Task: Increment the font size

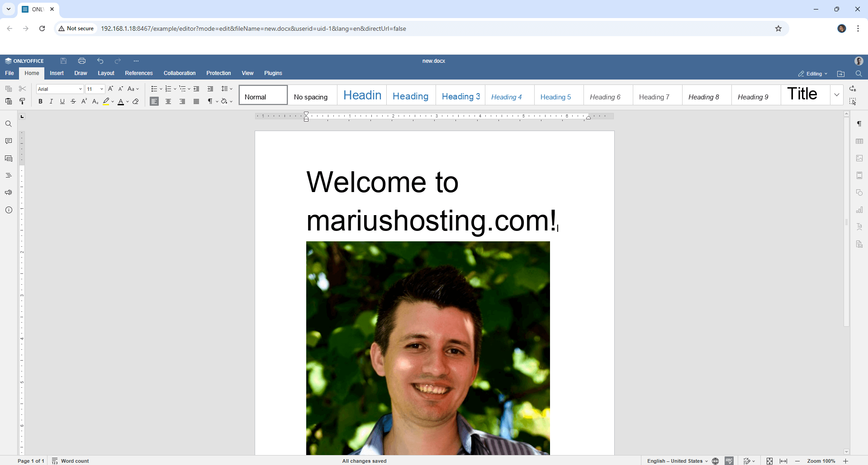Action: (110, 89)
